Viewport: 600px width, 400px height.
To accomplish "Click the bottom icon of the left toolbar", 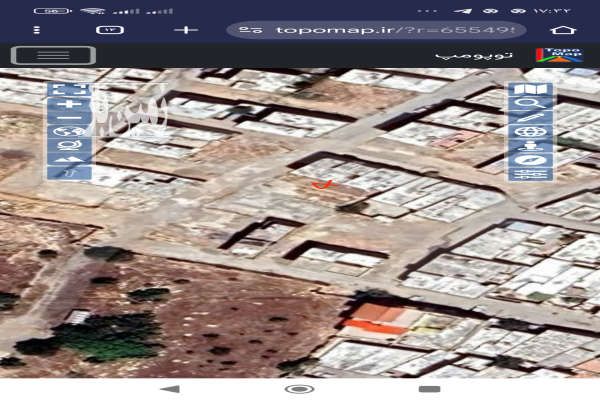I will [69, 173].
